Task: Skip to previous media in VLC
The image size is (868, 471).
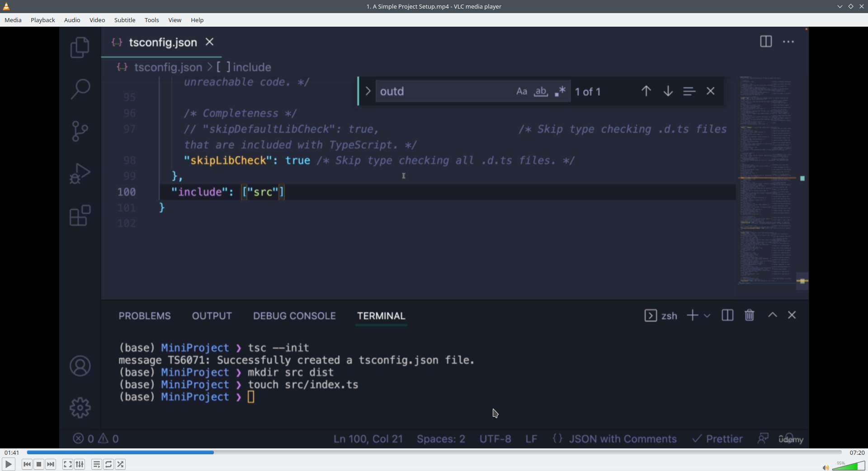Action: point(27,464)
